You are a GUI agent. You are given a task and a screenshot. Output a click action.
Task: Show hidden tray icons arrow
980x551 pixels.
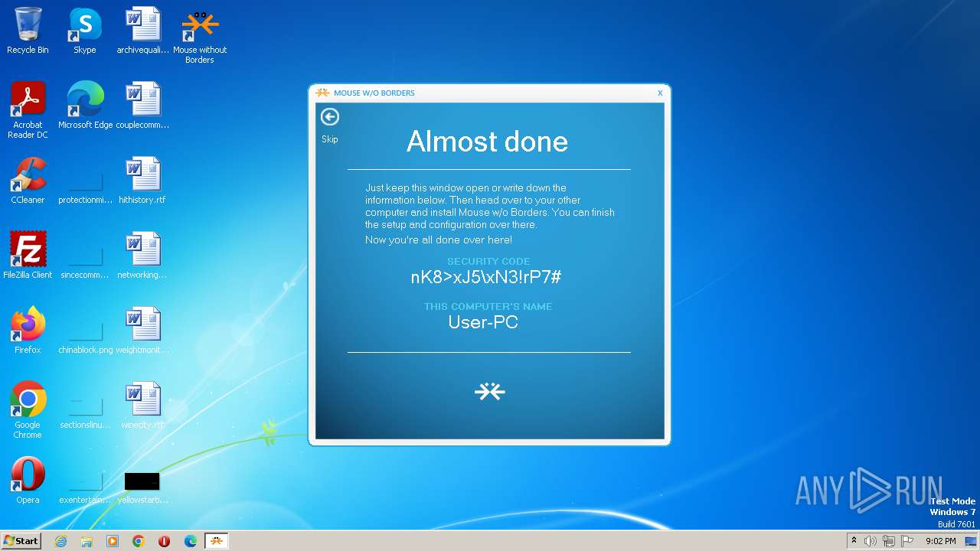tap(854, 541)
